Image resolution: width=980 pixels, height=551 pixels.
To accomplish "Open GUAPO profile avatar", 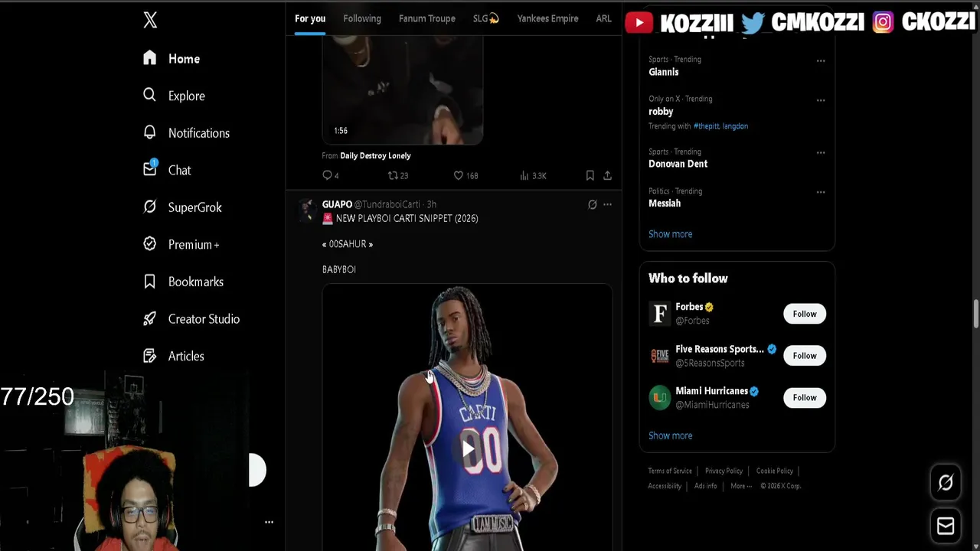I will click(x=307, y=210).
